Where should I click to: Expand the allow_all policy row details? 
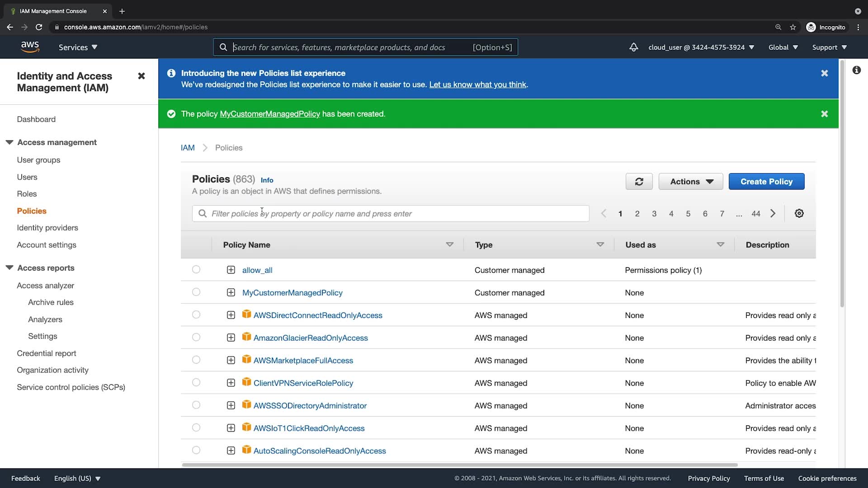(x=231, y=270)
